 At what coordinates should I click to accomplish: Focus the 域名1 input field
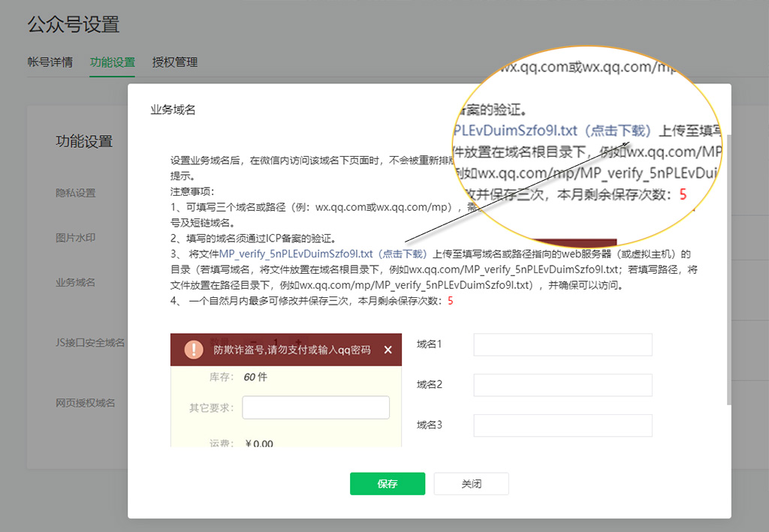pos(562,344)
